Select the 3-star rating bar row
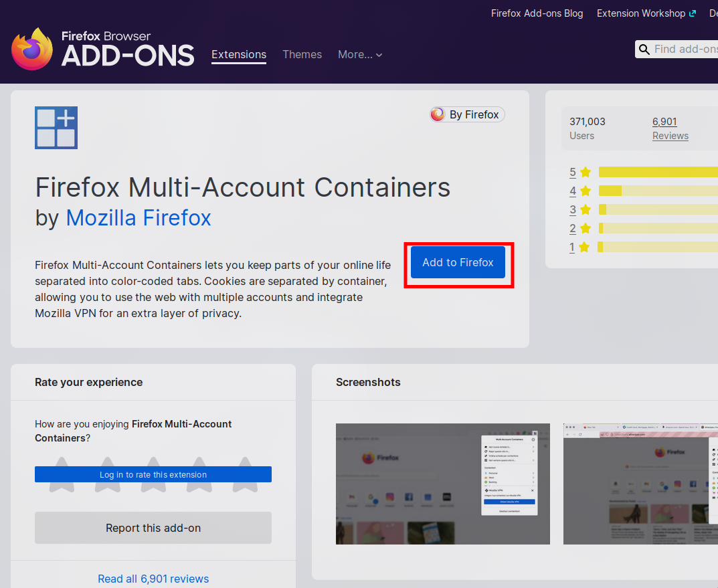The width and height of the screenshot is (718, 588). pos(642,209)
